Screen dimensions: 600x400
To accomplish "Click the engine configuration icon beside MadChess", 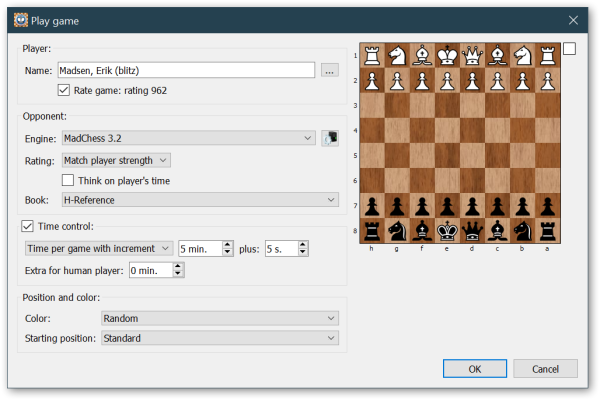I will point(329,138).
